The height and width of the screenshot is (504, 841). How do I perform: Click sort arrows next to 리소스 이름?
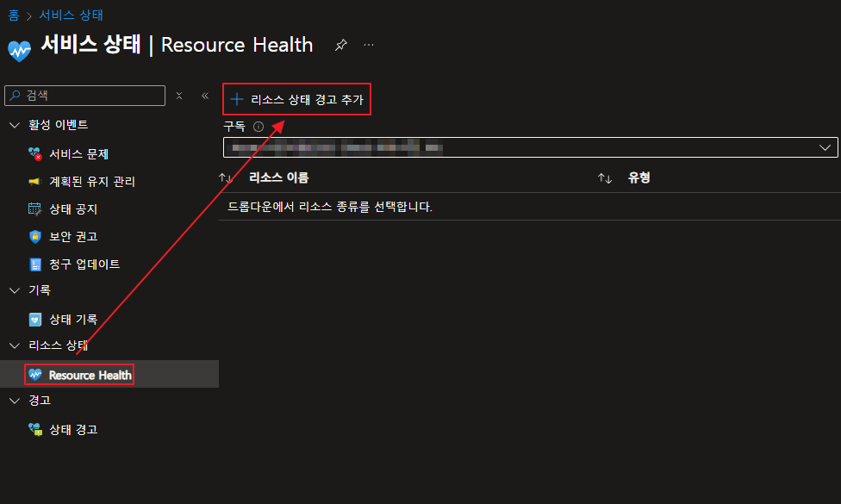pos(225,177)
